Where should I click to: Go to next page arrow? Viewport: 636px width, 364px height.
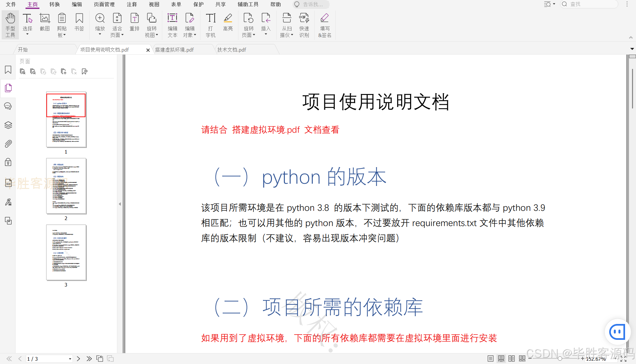79,359
